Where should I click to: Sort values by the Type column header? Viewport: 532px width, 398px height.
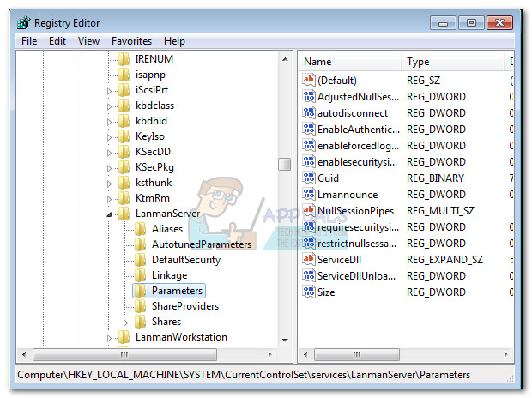(x=453, y=62)
